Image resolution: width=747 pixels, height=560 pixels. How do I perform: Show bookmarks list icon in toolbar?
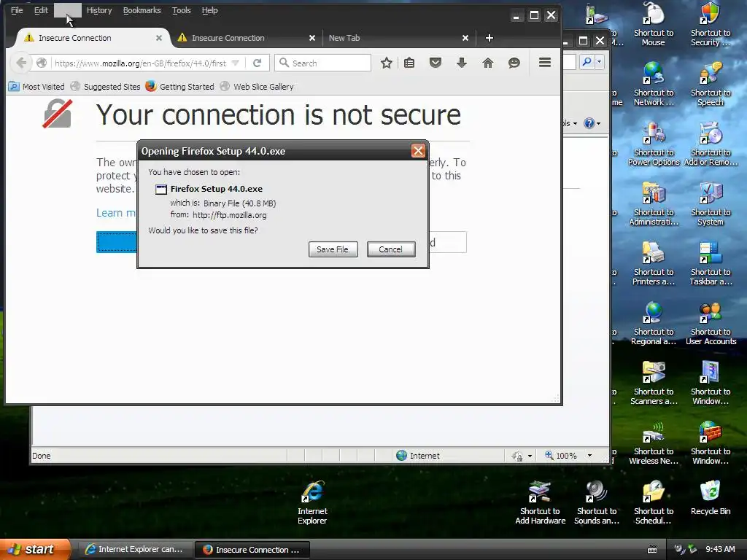point(409,63)
